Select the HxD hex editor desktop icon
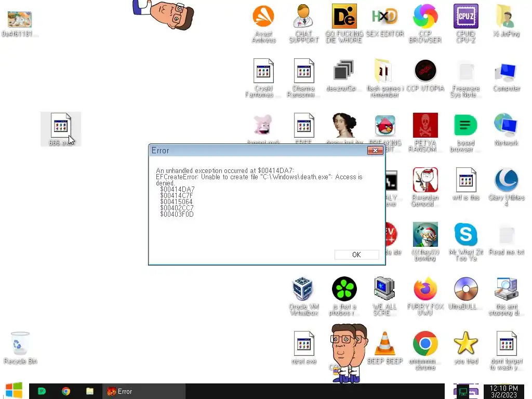532x399 pixels. point(385,20)
